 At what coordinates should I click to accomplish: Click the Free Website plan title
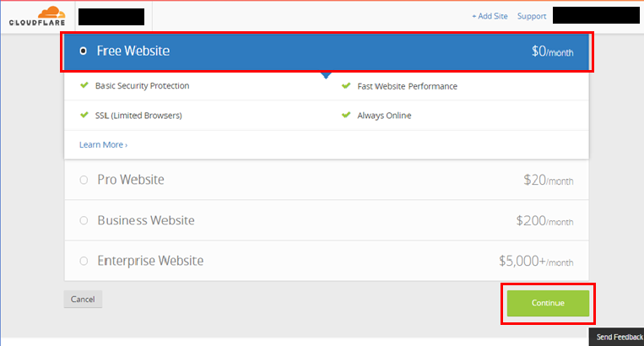pyautogui.click(x=133, y=51)
